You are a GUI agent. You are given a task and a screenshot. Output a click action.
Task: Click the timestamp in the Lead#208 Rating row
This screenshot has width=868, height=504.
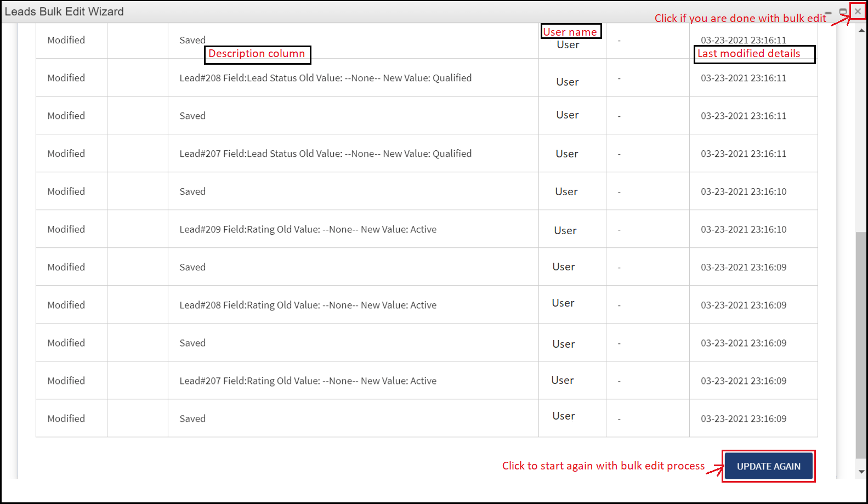(744, 305)
